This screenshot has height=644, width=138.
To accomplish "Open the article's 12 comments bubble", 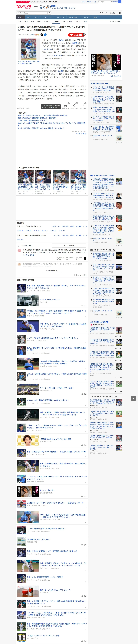I will (x=32, y=35).
